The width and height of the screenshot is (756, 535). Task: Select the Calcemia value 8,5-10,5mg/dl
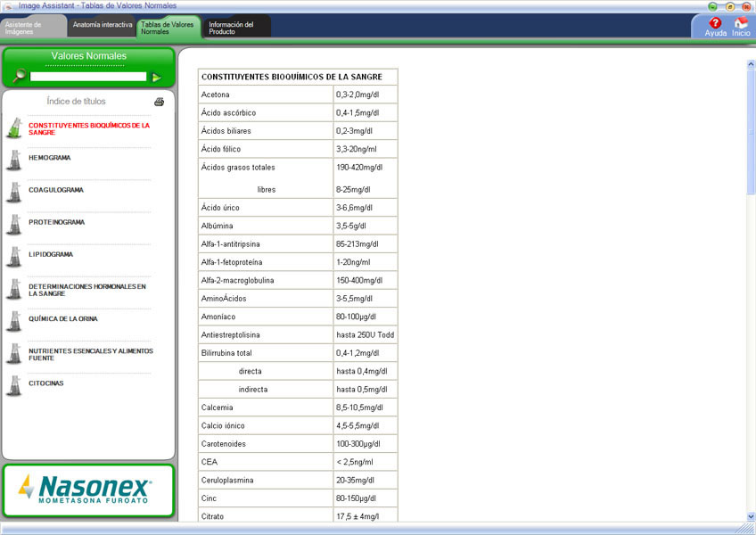(359, 407)
